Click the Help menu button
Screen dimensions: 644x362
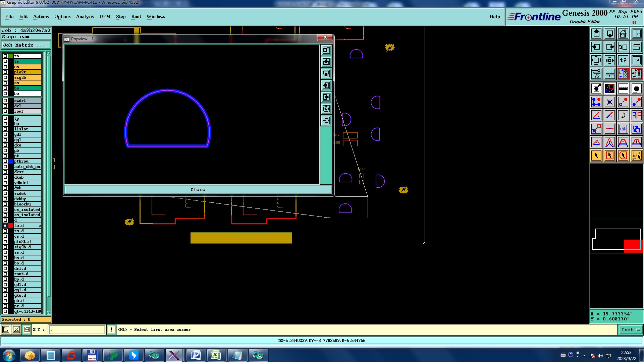(494, 16)
